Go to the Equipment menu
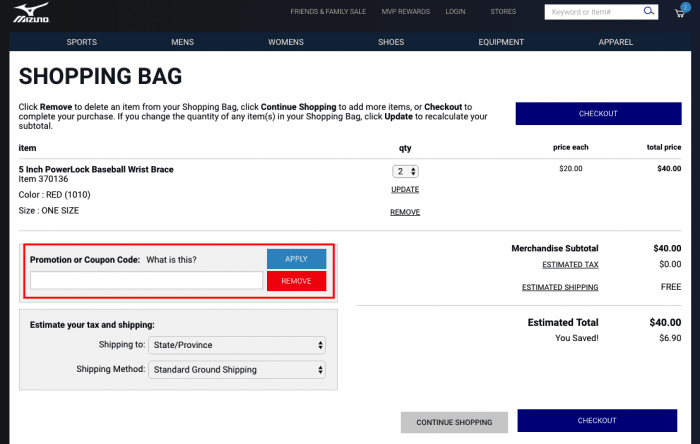 (501, 42)
